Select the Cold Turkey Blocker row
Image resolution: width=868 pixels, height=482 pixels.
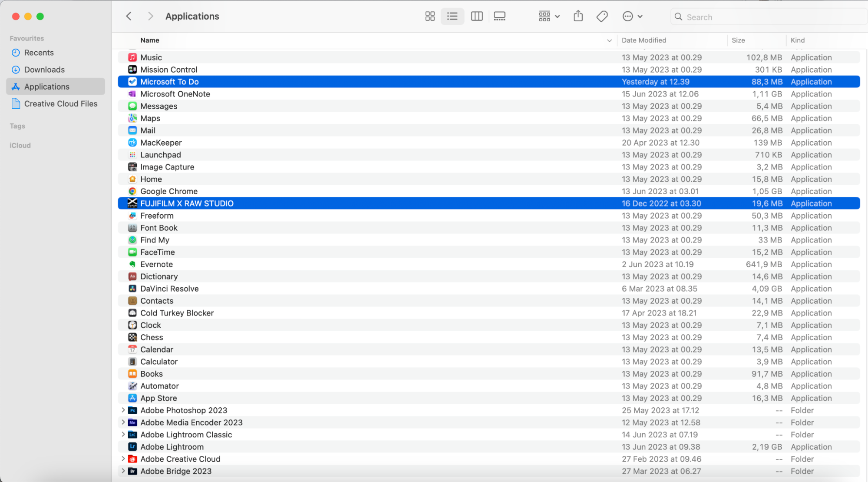[489, 313]
